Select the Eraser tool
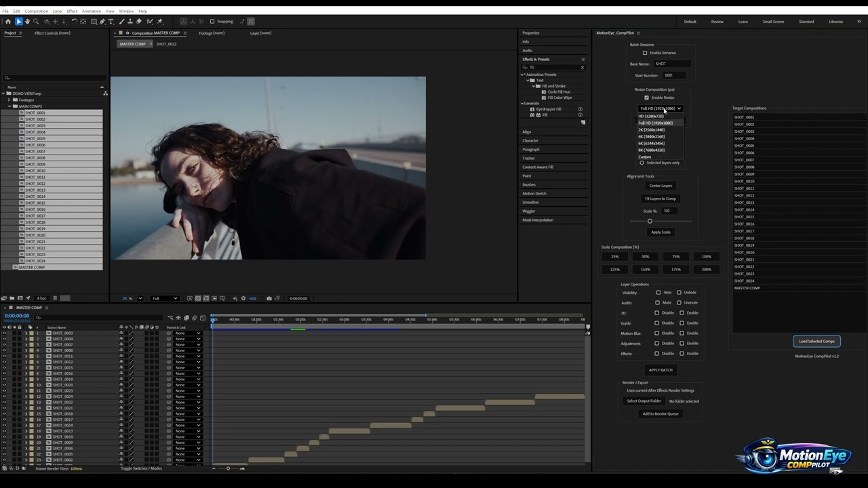The width and height of the screenshot is (868, 488). 139,22
